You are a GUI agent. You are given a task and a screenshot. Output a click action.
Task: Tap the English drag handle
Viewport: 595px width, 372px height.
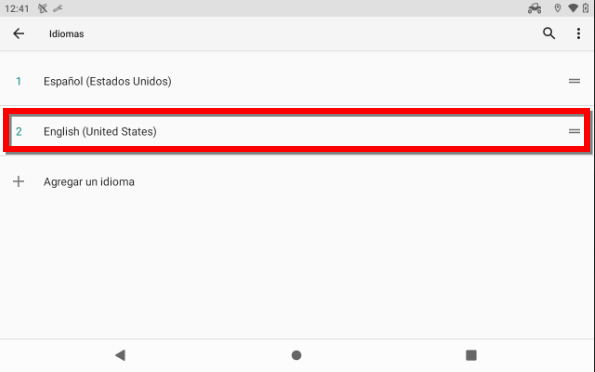coord(574,131)
